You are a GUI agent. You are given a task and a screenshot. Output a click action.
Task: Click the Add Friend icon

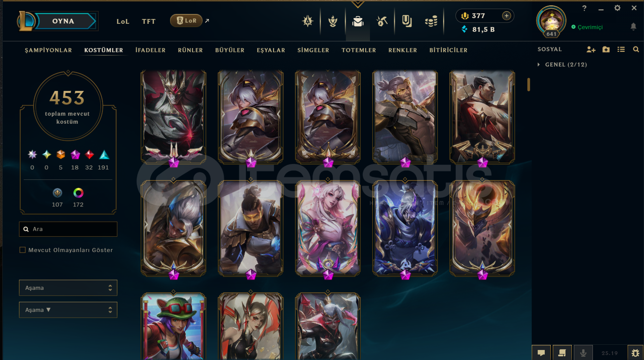591,50
